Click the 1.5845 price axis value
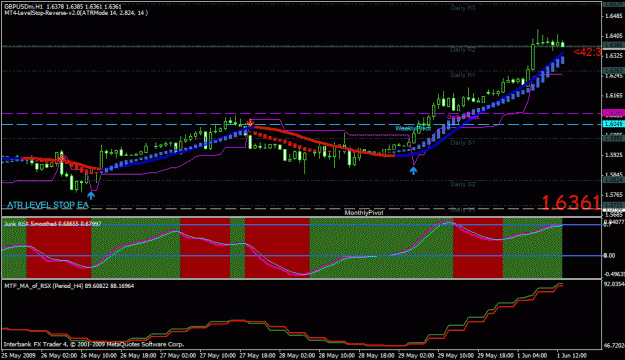This screenshot has height=360, width=625. point(614,175)
